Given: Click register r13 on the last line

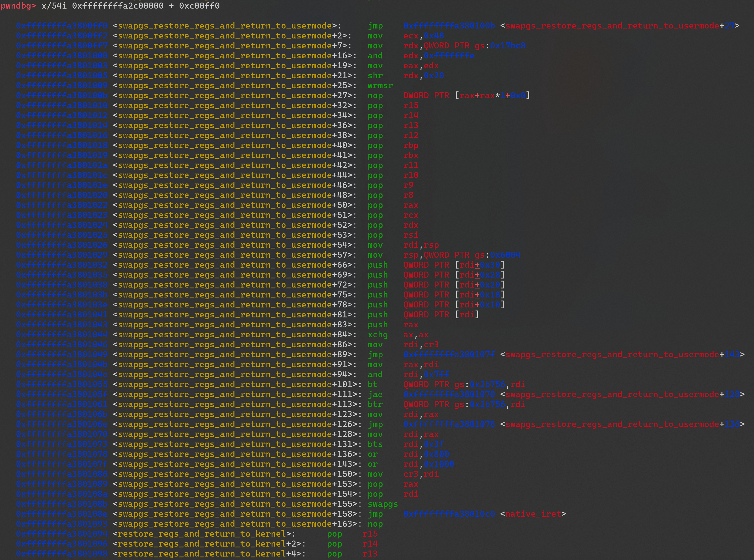Looking at the screenshot, I should coord(370,554).
